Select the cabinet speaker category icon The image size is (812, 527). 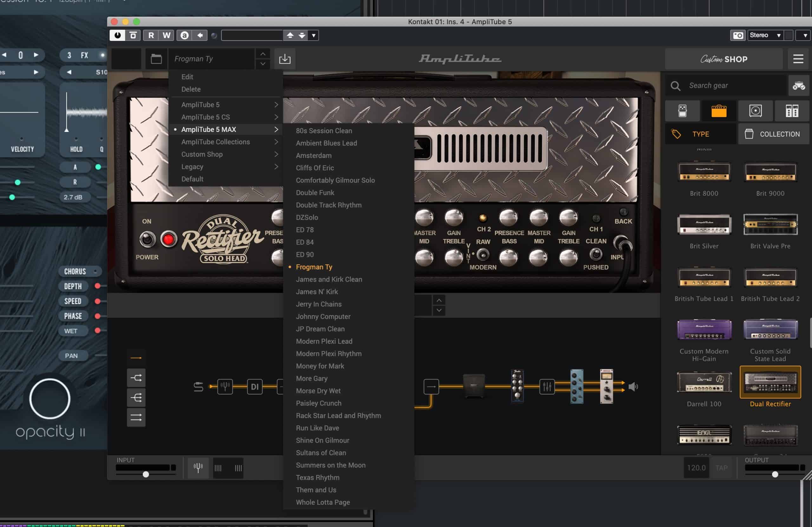tap(755, 111)
